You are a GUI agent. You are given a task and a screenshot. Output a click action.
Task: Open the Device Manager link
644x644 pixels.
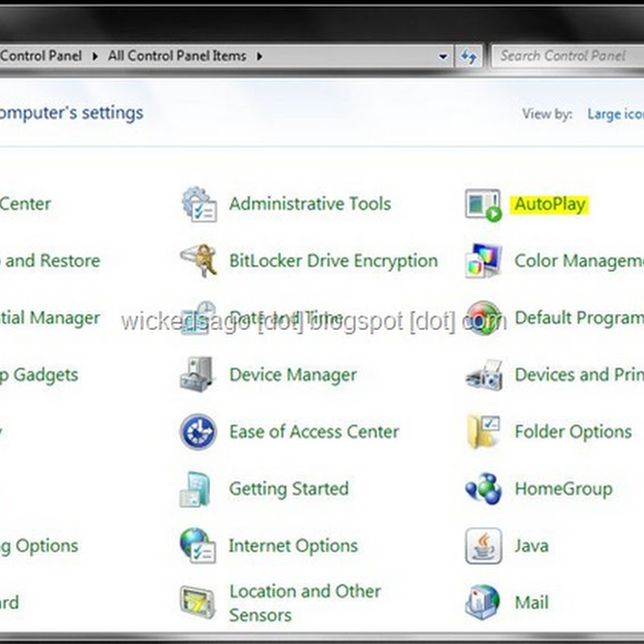(293, 375)
